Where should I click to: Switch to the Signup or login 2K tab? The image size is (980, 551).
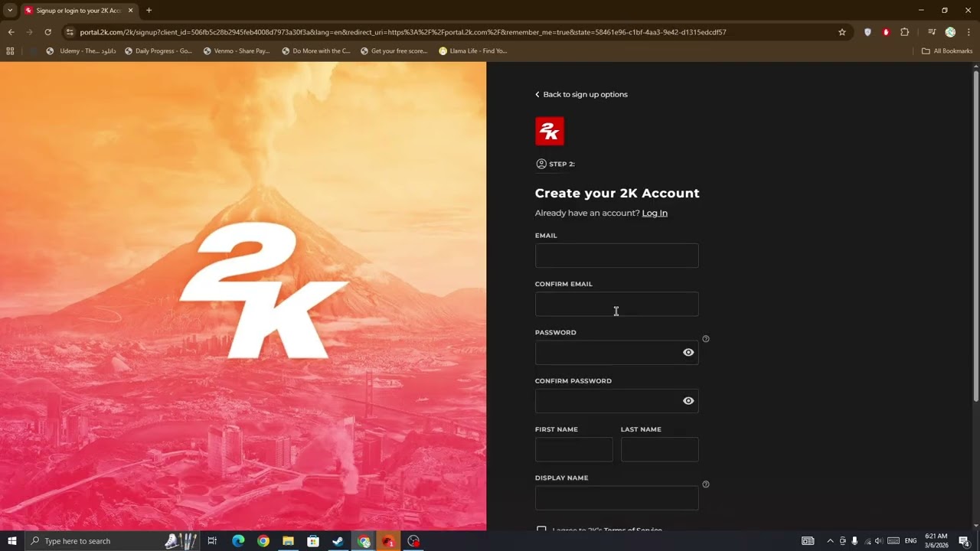[x=79, y=11]
